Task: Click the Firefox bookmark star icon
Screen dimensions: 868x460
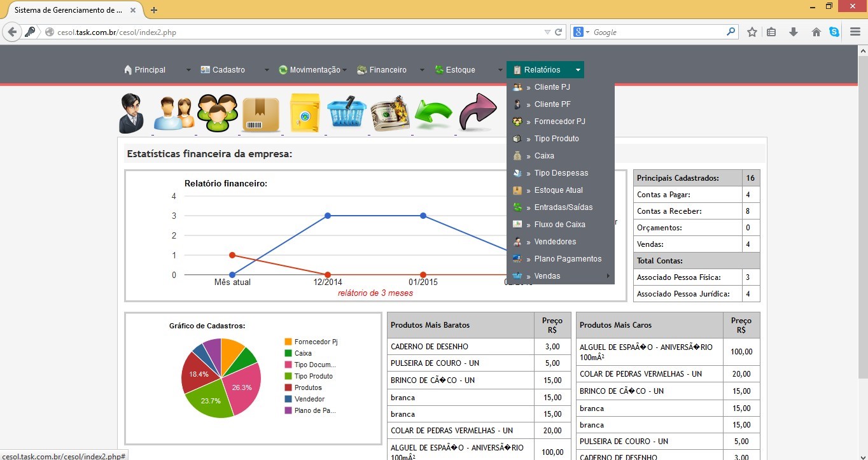Action: point(752,32)
